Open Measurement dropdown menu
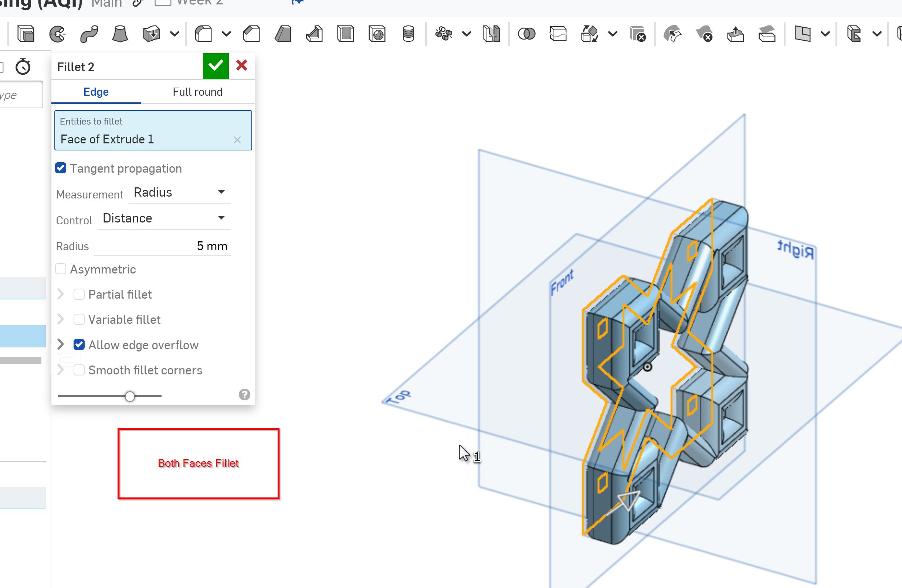902x588 pixels. point(177,193)
